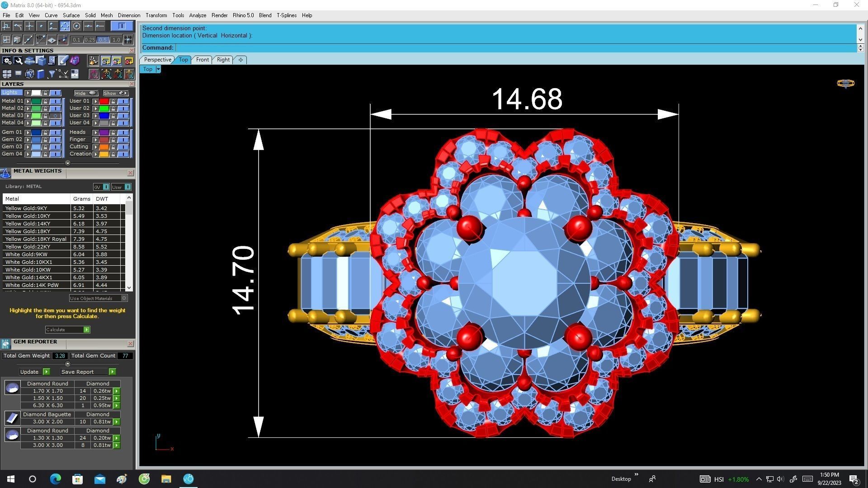Click the Center object snap icon
Viewport: 868px width, 488px height.
pyautogui.click(x=76, y=26)
